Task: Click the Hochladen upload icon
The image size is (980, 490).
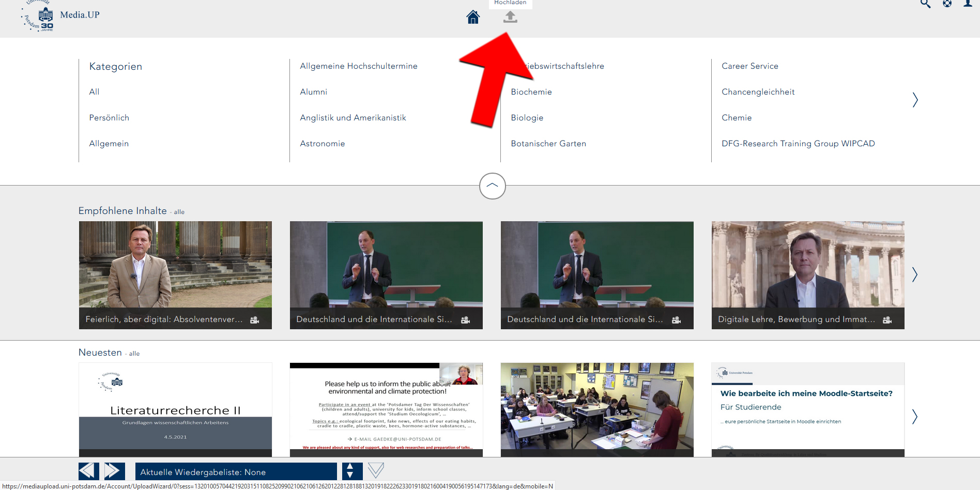Action: pos(510,17)
